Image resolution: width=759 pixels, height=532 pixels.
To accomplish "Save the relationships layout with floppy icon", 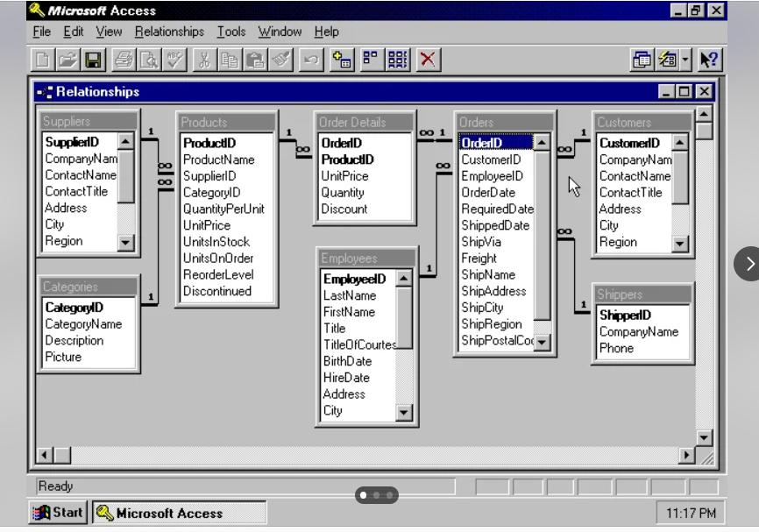I will [x=93, y=60].
